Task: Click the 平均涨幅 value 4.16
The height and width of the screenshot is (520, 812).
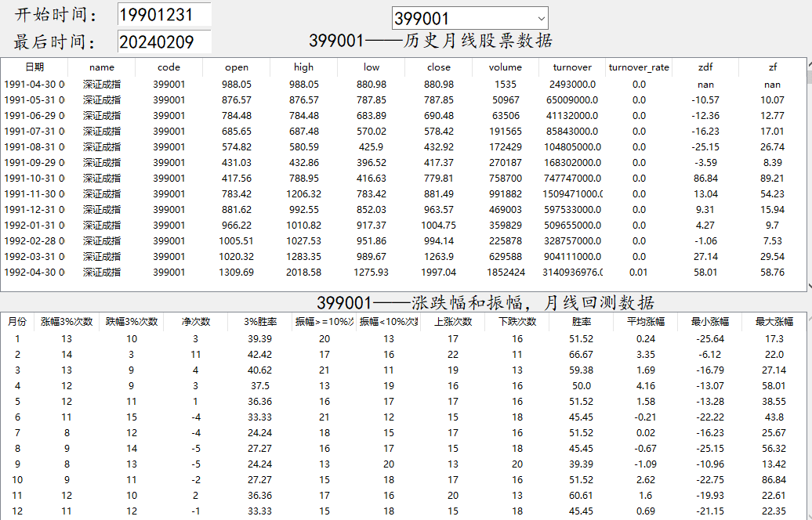Action: pyautogui.click(x=646, y=386)
